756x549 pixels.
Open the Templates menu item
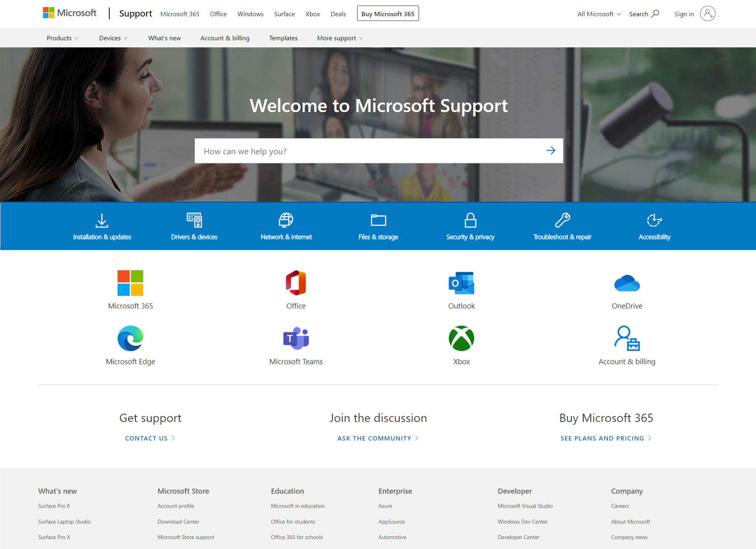pos(283,38)
